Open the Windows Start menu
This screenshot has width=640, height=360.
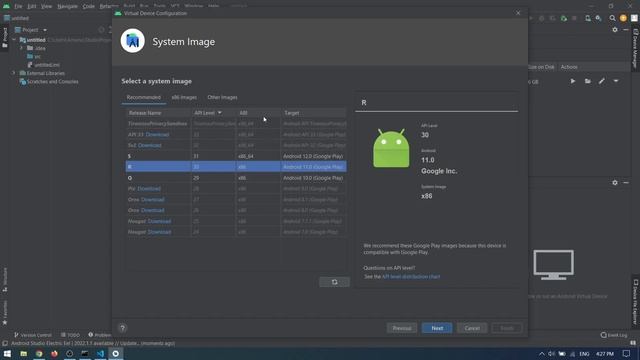(x=7, y=353)
